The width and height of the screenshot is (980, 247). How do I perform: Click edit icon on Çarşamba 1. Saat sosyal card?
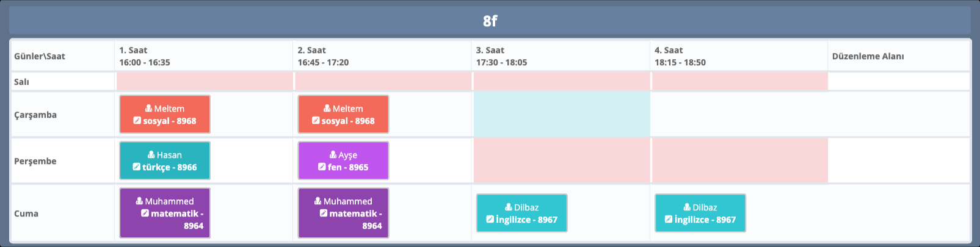[137, 121]
